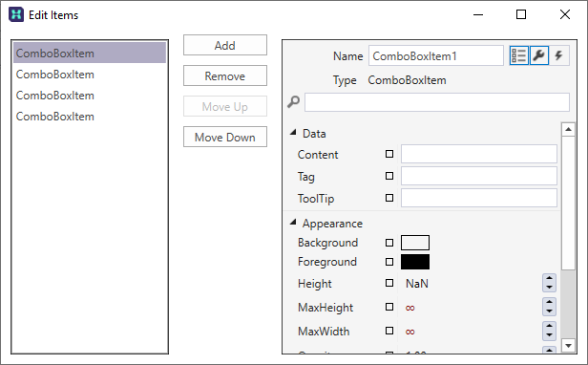Increase MaxWidth with the up stepper arrow
588x365 pixels.
(550, 327)
